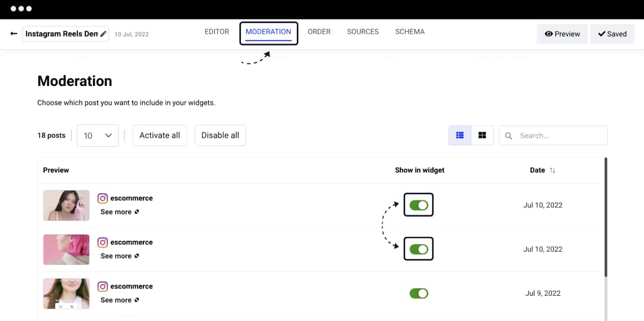
Task: Click the Date sort arrows icon
Action: click(553, 170)
